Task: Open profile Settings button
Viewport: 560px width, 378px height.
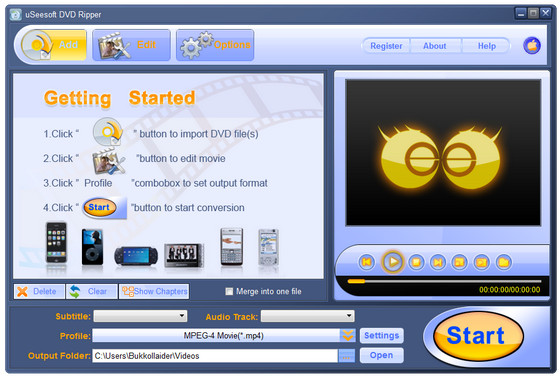Action: tap(381, 335)
